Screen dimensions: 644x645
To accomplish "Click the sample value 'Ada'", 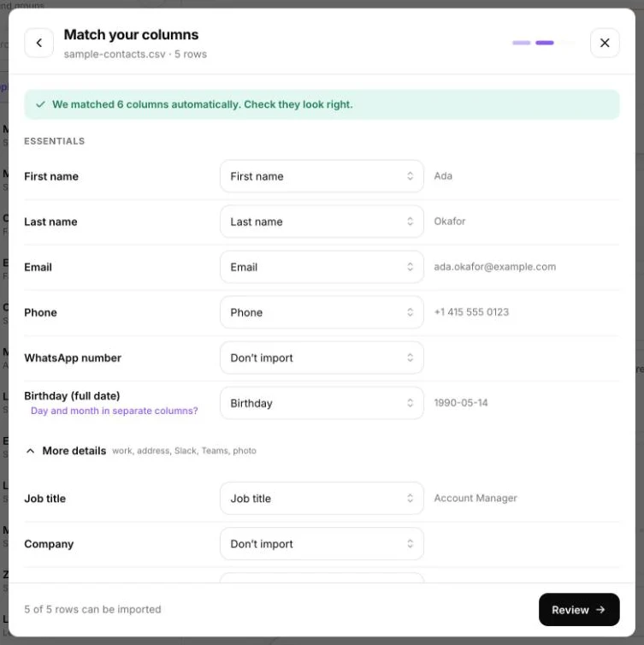I will tap(443, 176).
